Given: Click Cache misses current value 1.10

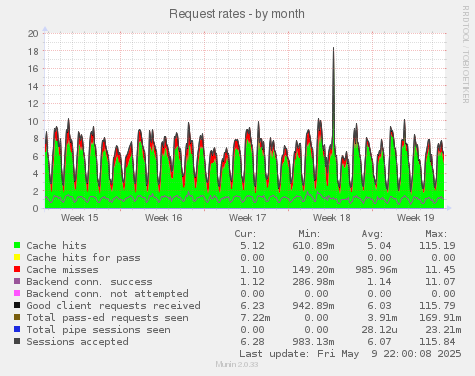Looking at the screenshot, I should [x=252, y=270].
